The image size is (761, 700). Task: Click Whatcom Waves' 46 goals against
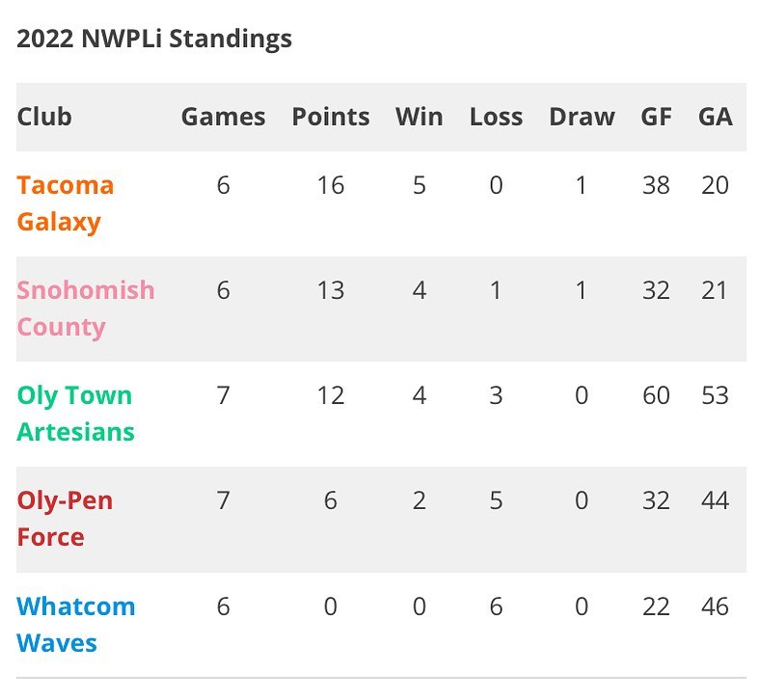coord(715,606)
